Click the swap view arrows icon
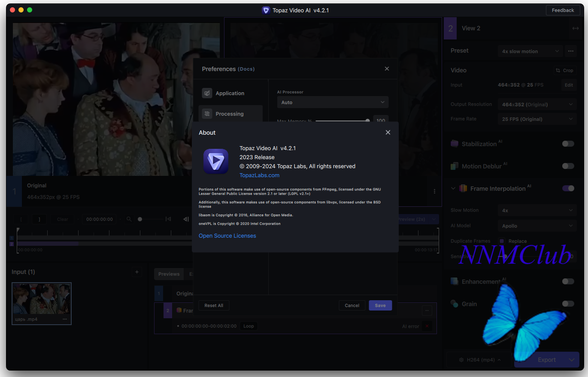588x377 pixels. 575,28
